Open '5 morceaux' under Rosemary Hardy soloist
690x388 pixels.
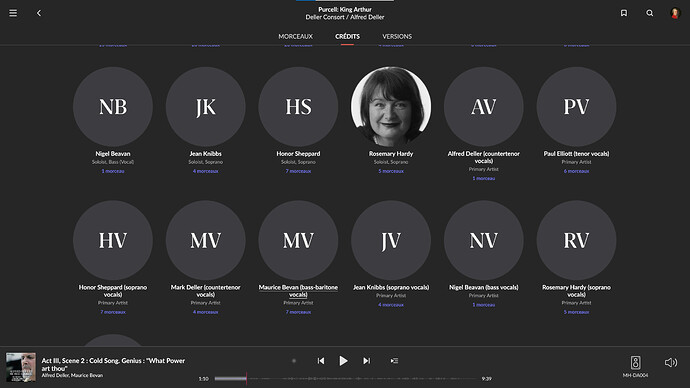[x=391, y=171]
